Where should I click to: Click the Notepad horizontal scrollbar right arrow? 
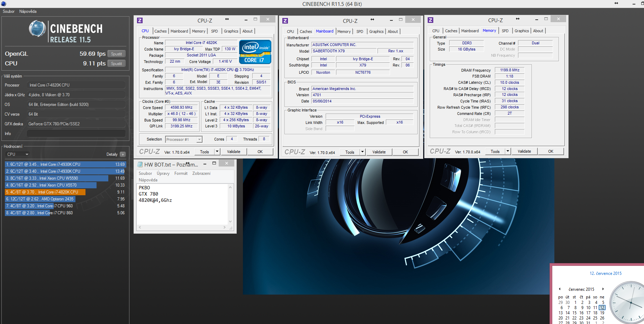[x=225, y=227]
